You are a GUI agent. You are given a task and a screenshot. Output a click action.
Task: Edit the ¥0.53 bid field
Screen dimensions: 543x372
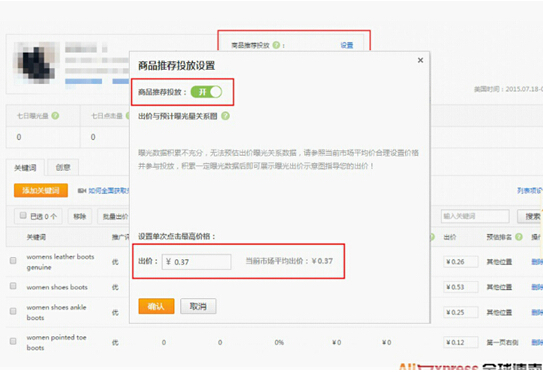461,287
